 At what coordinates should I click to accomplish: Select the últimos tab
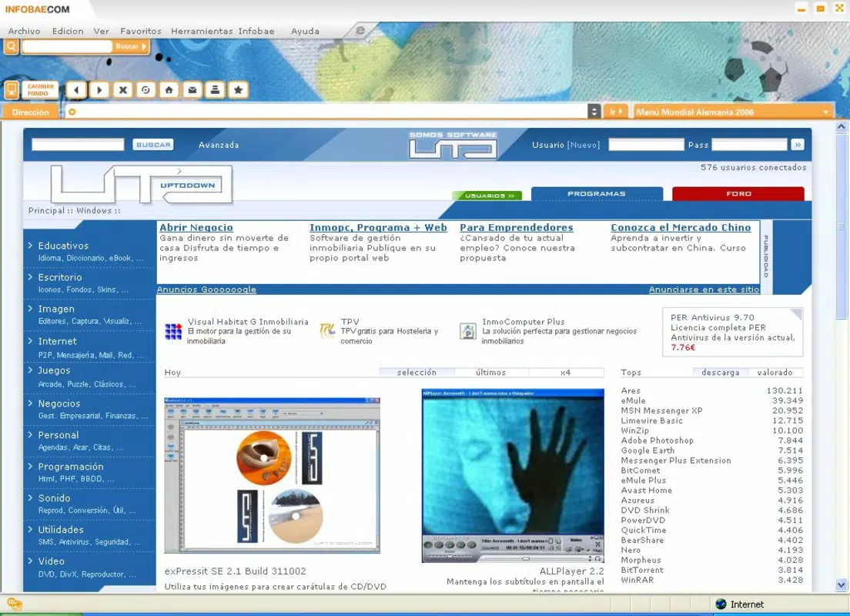(x=491, y=373)
